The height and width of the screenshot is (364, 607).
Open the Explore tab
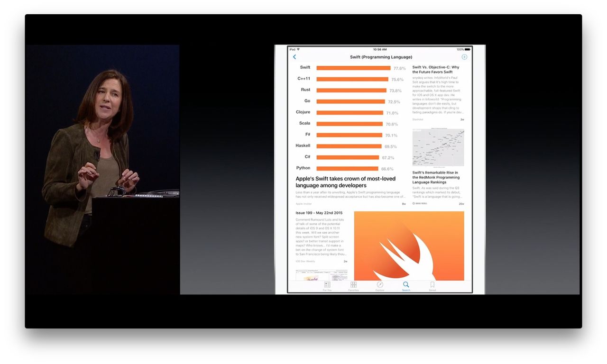coord(380,286)
